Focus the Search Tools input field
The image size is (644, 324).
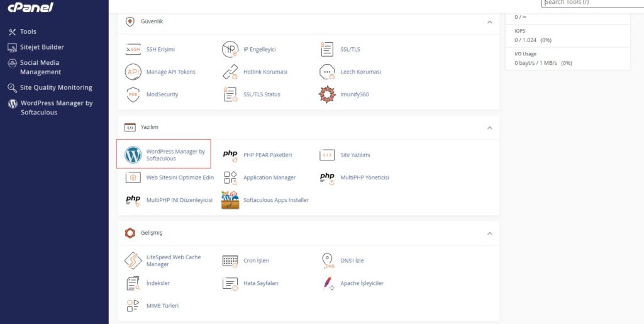tap(593, 3)
